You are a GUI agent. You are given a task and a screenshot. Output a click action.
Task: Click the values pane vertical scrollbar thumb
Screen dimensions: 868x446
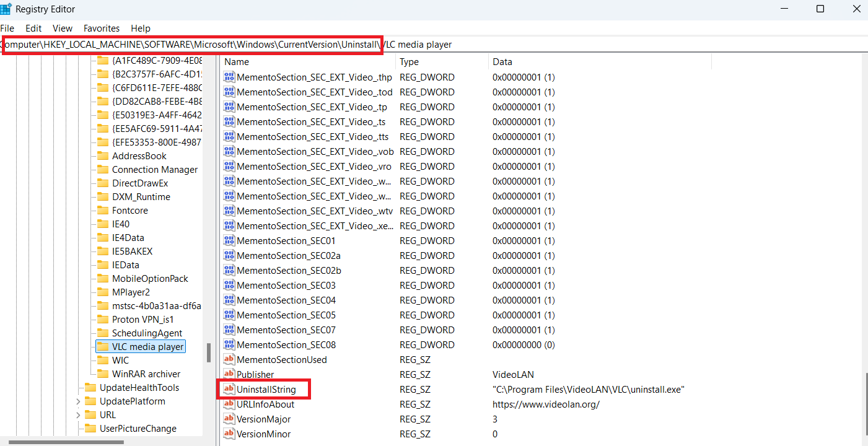(866, 403)
